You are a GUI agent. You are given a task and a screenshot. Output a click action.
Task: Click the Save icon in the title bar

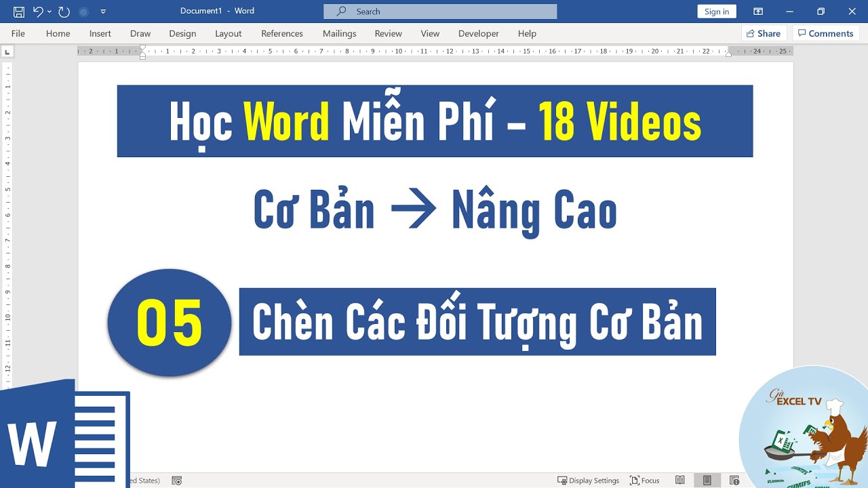point(19,12)
